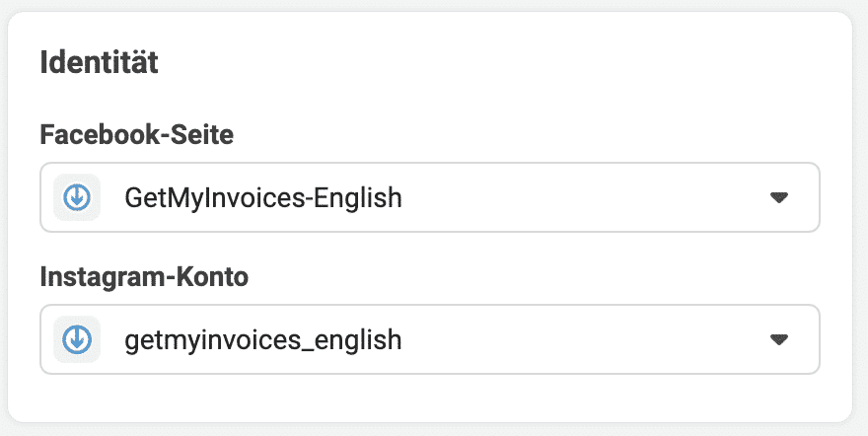The image size is (868, 436).
Task: Click the Facebook-Seite dropdown arrow
Action: (x=779, y=197)
